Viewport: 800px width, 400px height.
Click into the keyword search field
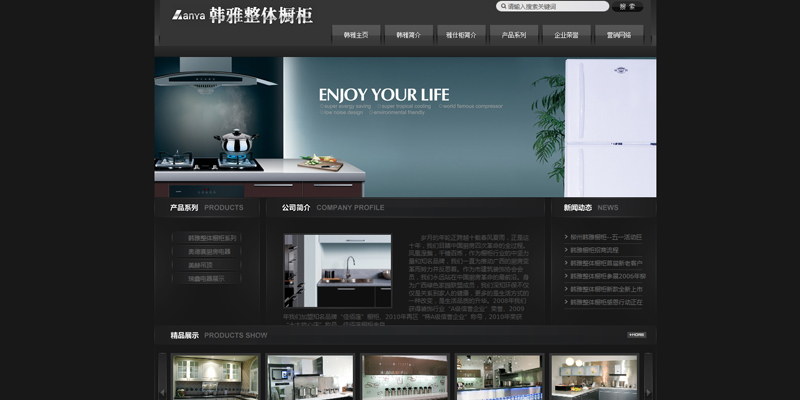555,6
